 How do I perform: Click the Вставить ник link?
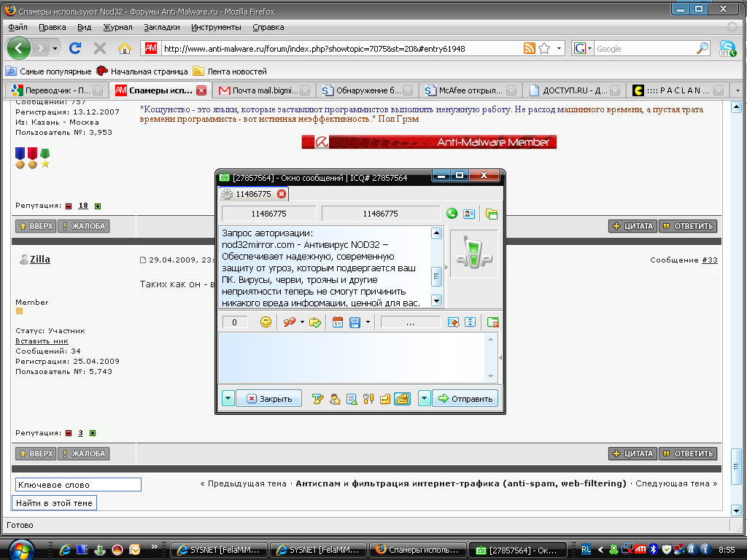pos(42,341)
